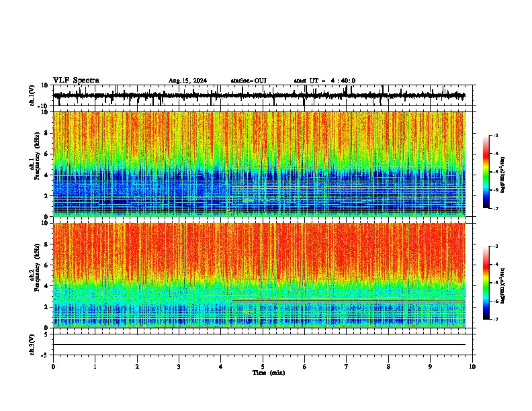Click the ch.1 spectrogram color scale bar

pyautogui.click(x=486, y=172)
